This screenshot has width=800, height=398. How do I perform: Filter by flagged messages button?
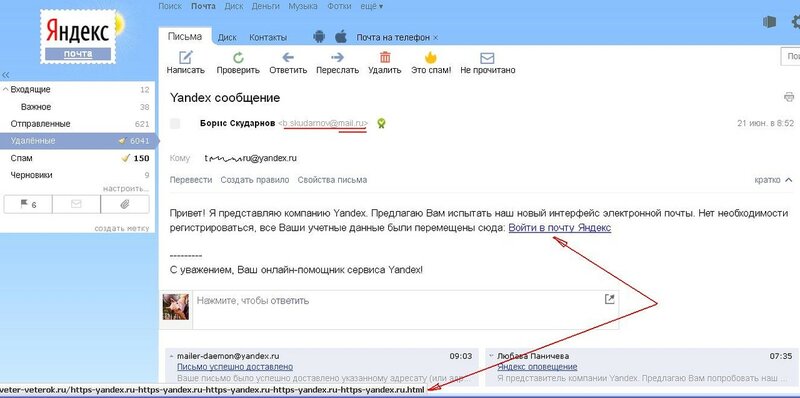coord(28,204)
